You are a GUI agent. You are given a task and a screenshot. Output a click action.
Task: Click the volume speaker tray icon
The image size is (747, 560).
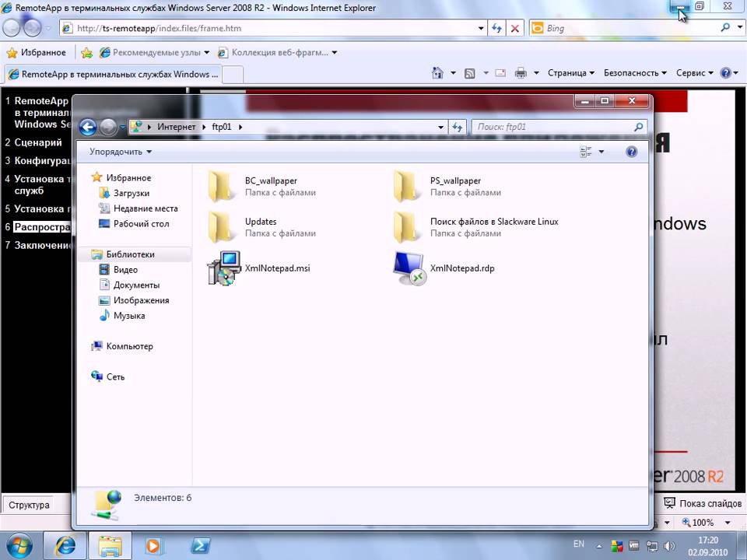(669, 546)
